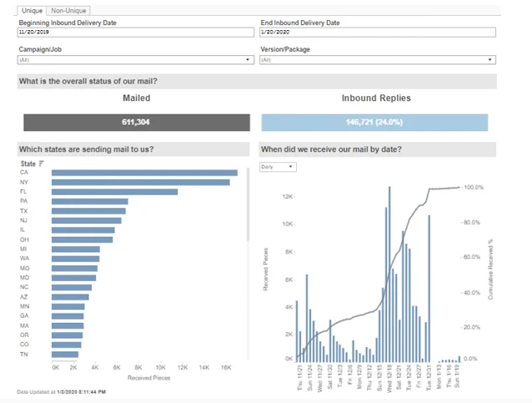Viewport: 532px width, 403px height.
Task: Select the MA state bar
Action: pyautogui.click(x=68, y=325)
